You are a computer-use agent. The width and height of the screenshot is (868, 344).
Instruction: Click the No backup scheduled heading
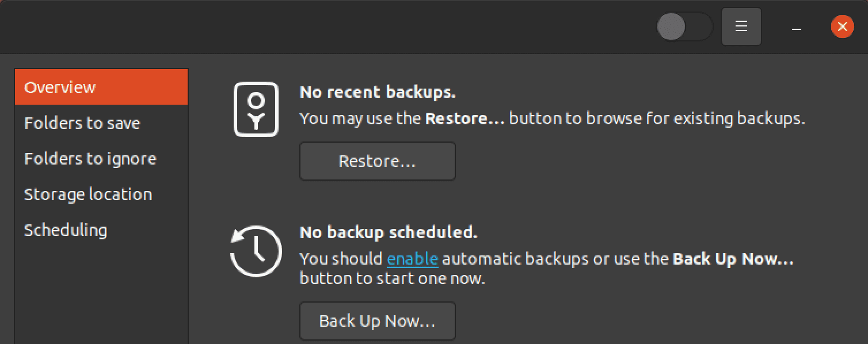tap(389, 232)
